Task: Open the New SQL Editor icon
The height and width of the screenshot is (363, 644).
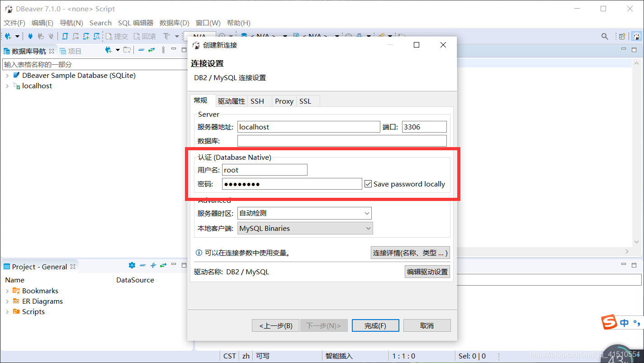Action: [86, 35]
